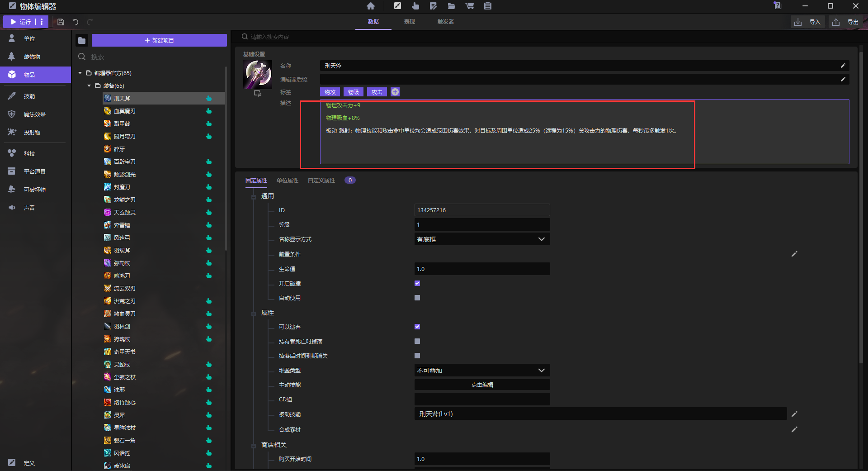868x471 pixels.
Task: Save project using the floppy disk icon
Action: point(61,22)
